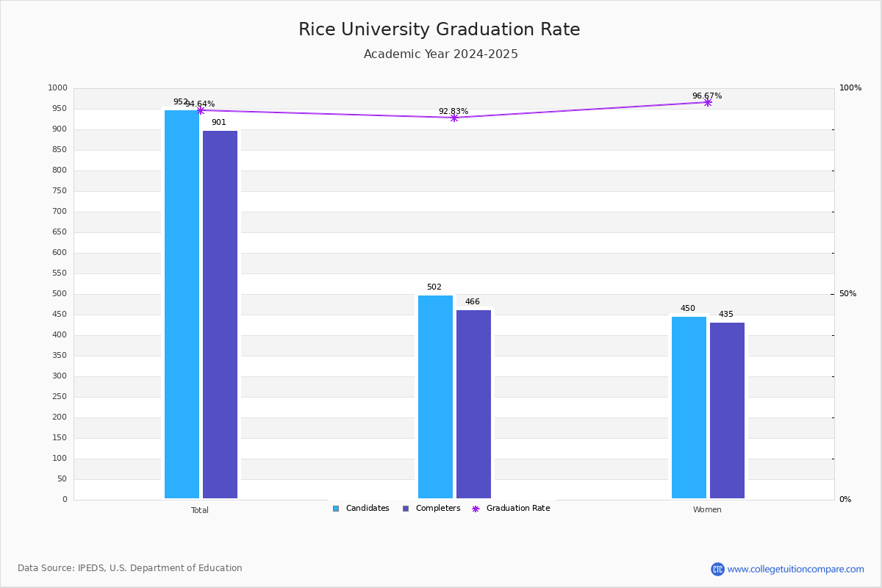Click the Total Candidates bar showing 952
The width and height of the screenshot is (882, 588).
(182, 304)
